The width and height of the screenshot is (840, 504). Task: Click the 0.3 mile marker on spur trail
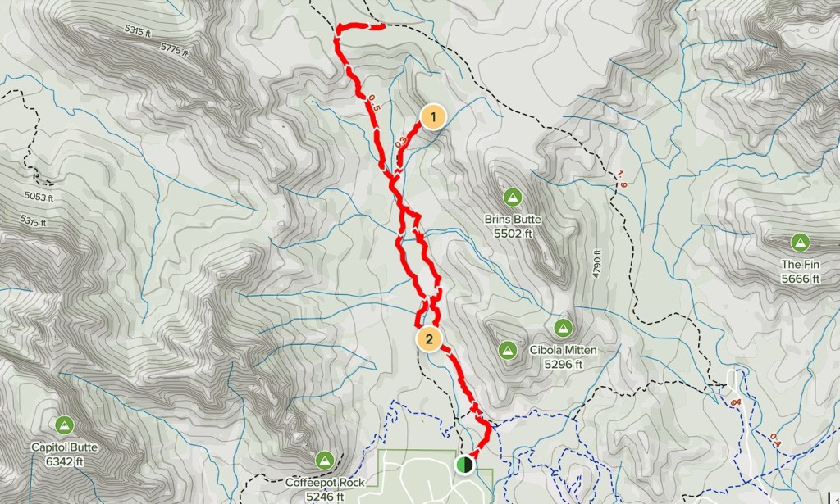point(402,142)
